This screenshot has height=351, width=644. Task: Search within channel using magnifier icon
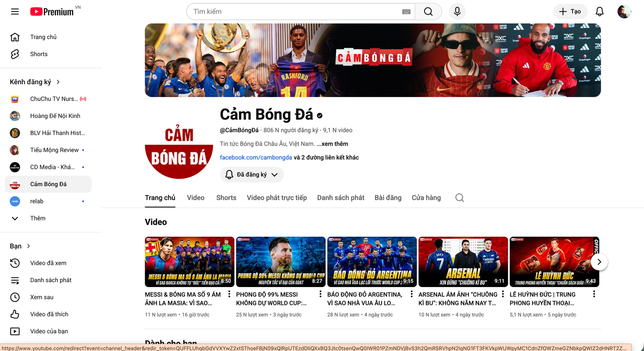click(459, 198)
